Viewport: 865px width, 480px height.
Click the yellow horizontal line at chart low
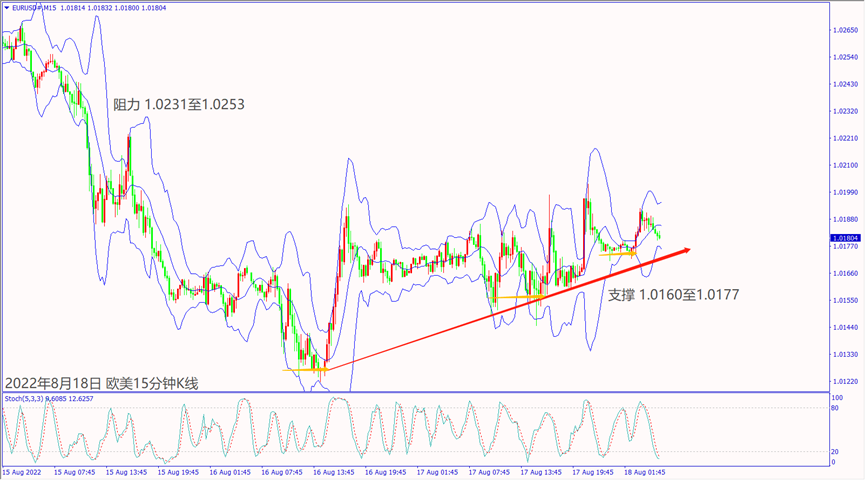coord(304,371)
